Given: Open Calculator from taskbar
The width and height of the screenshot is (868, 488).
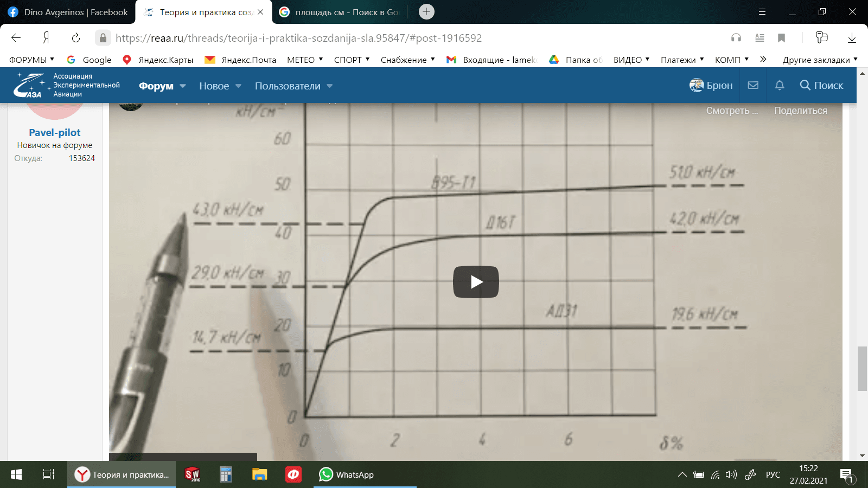Looking at the screenshot, I should pyautogui.click(x=226, y=474).
